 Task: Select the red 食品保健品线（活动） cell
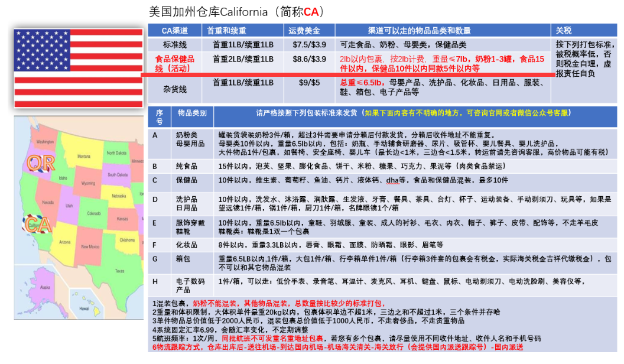pyautogui.click(x=175, y=64)
